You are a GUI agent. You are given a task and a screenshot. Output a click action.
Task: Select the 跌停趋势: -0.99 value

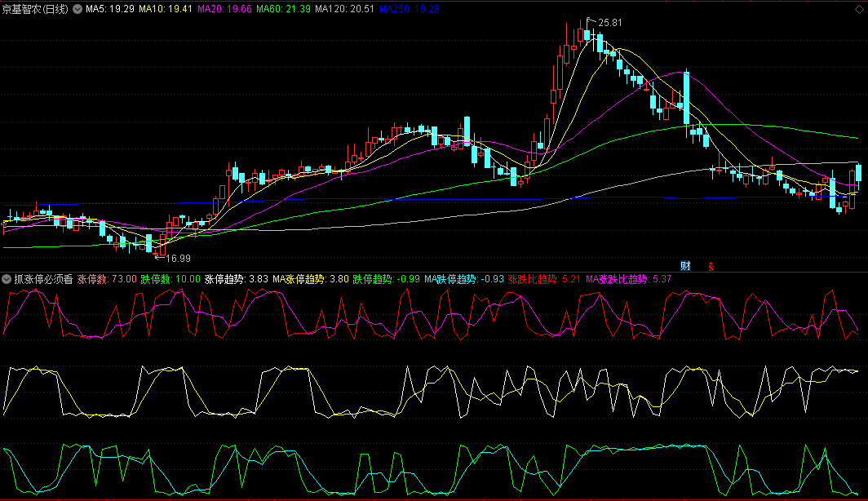pos(387,279)
